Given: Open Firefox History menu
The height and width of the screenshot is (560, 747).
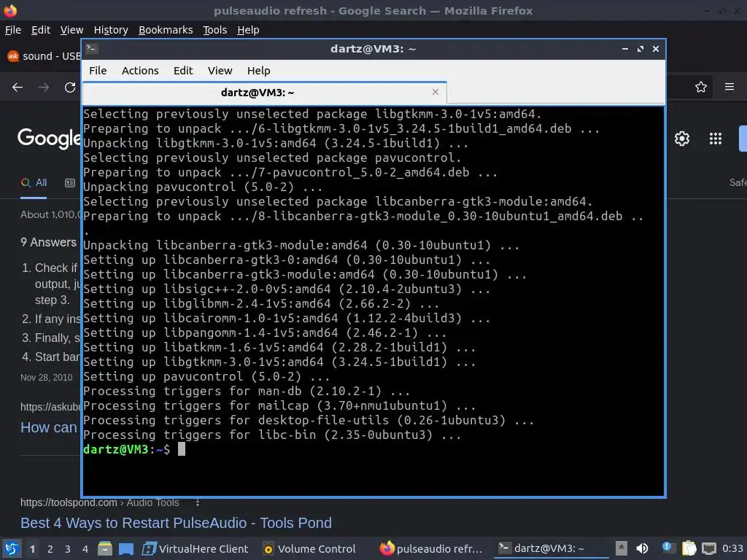Looking at the screenshot, I should 111,30.
